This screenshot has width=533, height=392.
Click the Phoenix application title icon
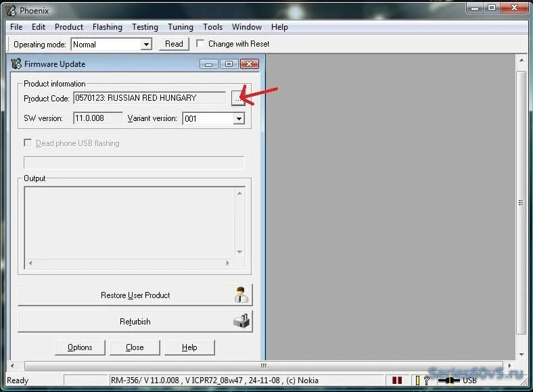[11, 11]
